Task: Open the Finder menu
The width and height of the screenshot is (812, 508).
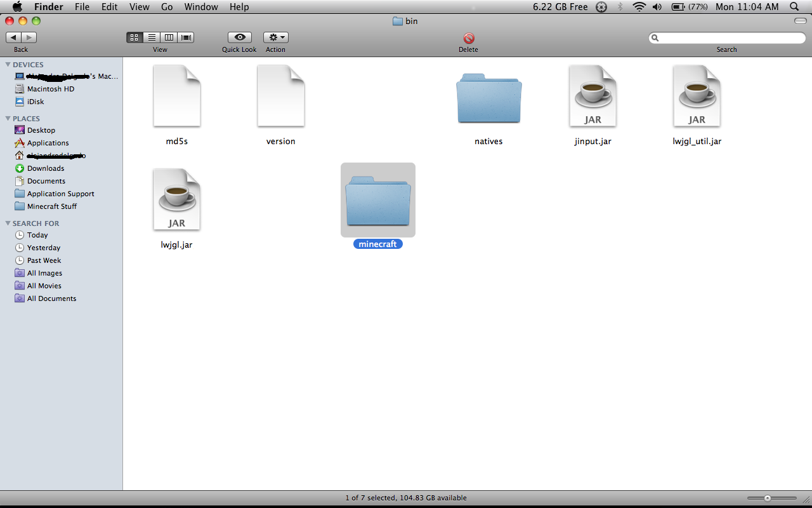Action: pyautogui.click(x=48, y=6)
